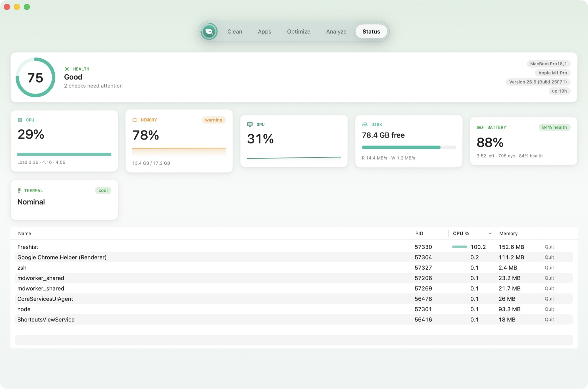This screenshot has height=389, width=588.
Task: Click the Freshist leaf logo icon
Action: click(x=209, y=31)
